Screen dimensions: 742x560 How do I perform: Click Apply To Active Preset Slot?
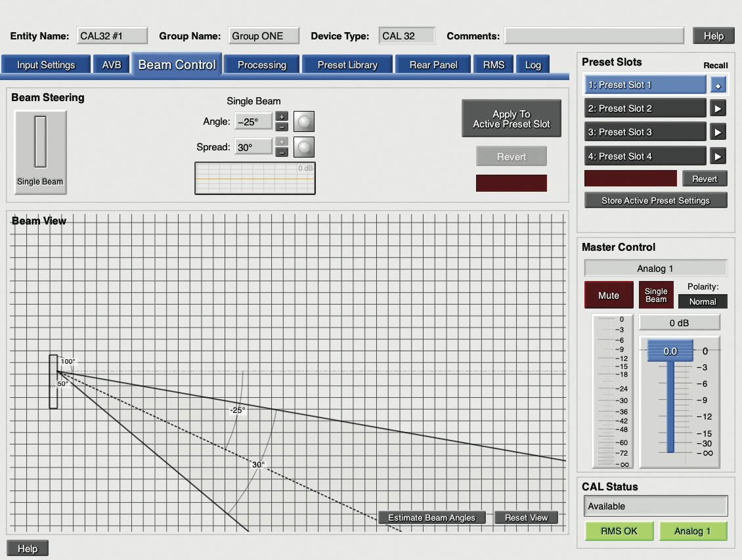pos(512,119)
